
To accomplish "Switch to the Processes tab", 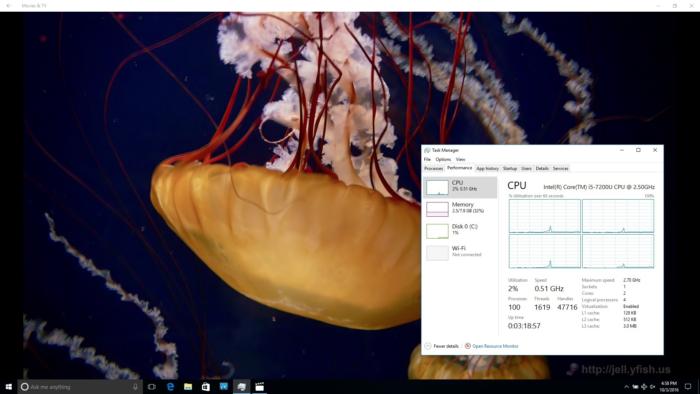I will (433, 169).
